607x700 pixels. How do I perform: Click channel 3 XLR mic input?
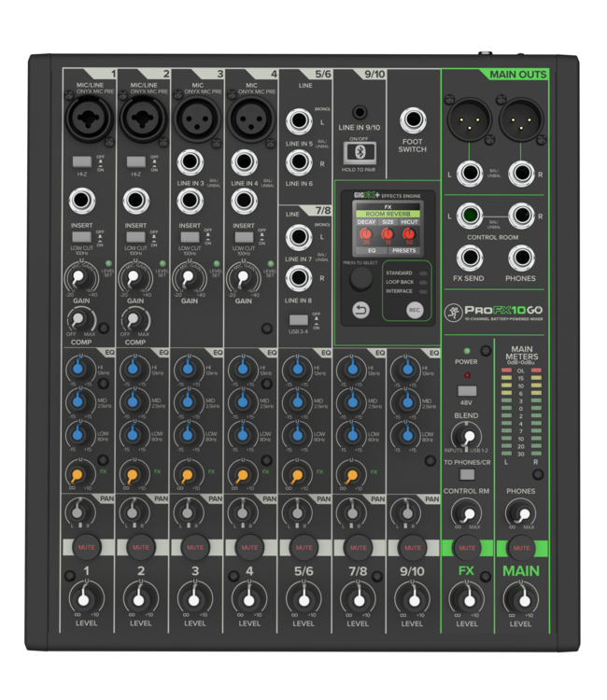tap(197, 119)
